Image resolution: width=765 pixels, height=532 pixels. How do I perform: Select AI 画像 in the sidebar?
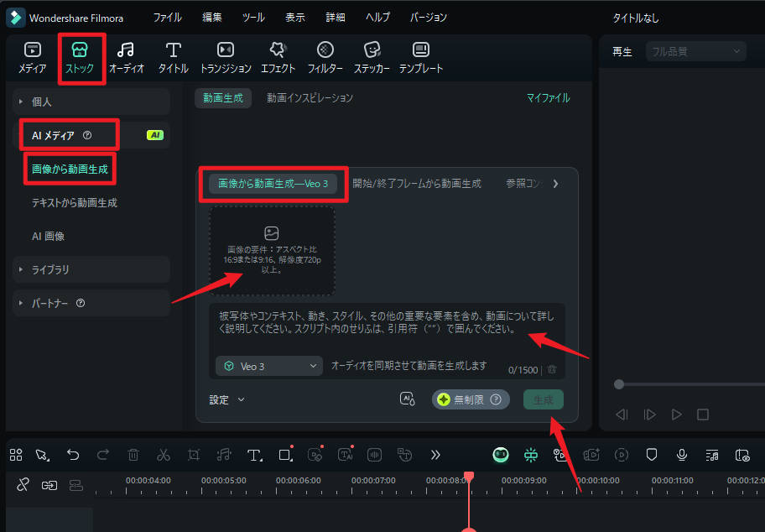tap(48, 237)
